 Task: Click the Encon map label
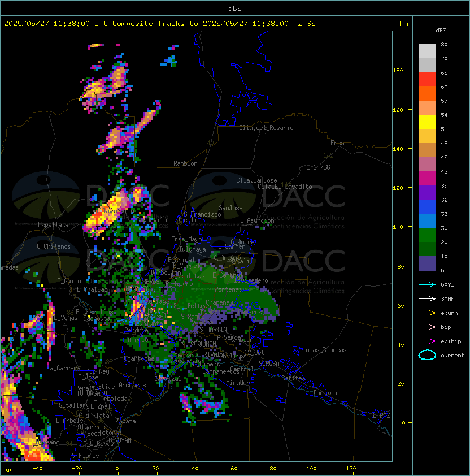pos(339,143)
